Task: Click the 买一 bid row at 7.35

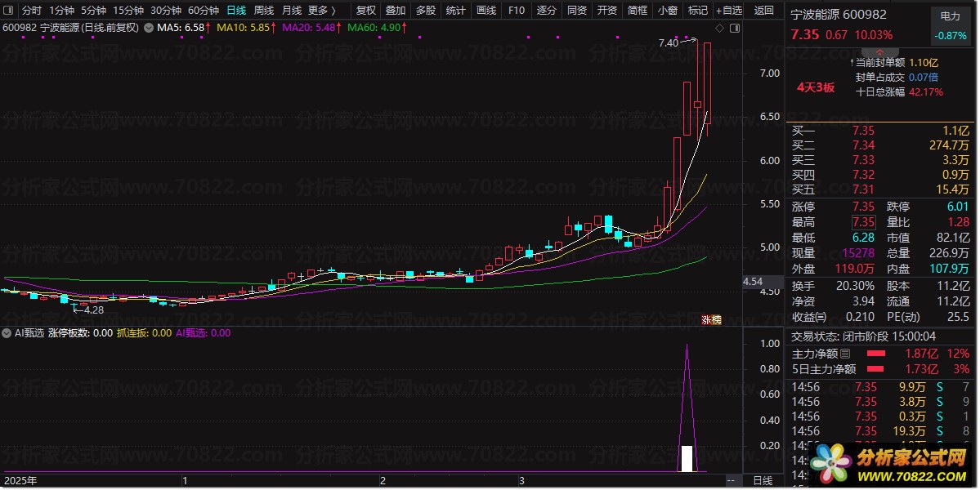Action: coord(880,131)
